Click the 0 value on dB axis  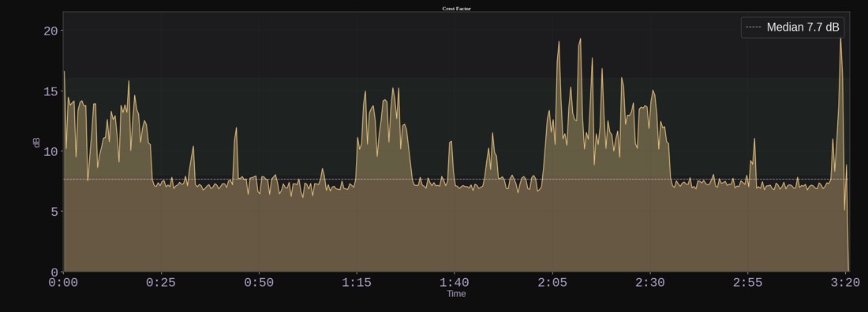point(54,272)
